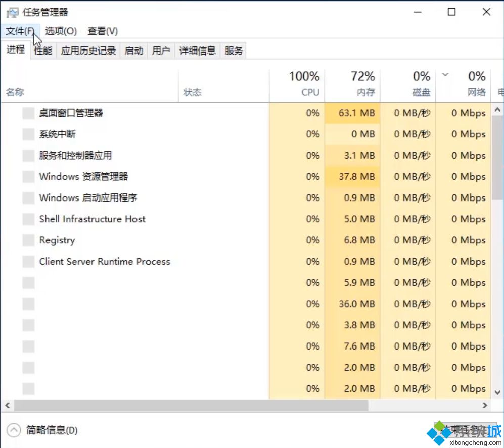Screen dimensions: 504x448
Task: Open the 选项(O) menu
Action: [61, 31]
